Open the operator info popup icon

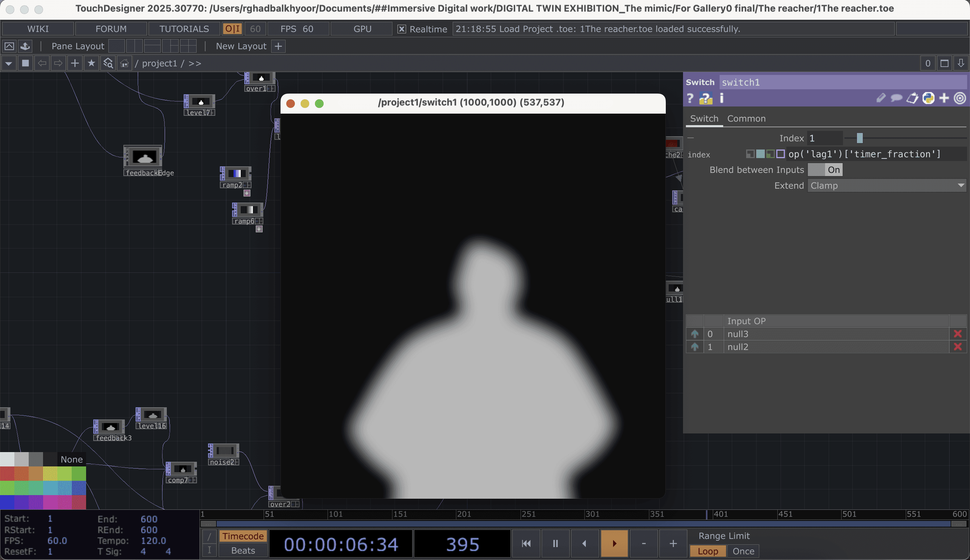coord(721,99)
